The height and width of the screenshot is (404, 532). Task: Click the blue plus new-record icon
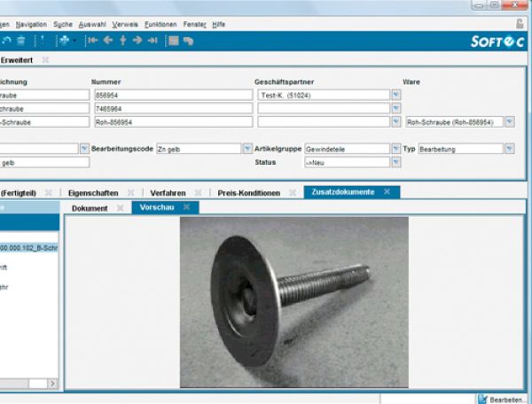63,41
